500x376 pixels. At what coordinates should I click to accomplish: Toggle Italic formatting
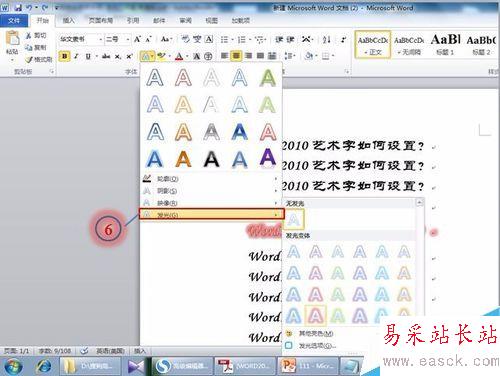[x=76, y=56]
